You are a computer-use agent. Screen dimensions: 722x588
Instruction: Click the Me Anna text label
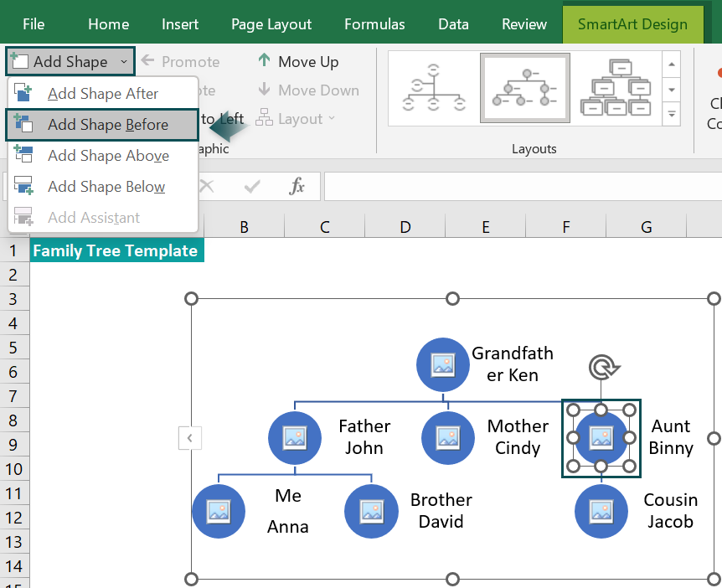[x=288, y=511]
